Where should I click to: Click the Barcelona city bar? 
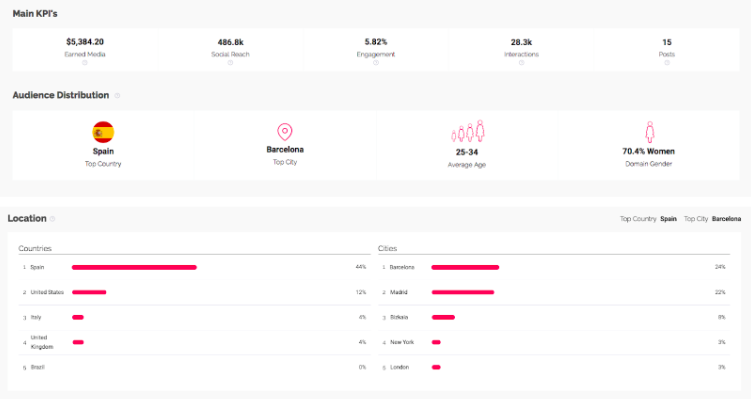pyautogui.click(x=465, y=267)
